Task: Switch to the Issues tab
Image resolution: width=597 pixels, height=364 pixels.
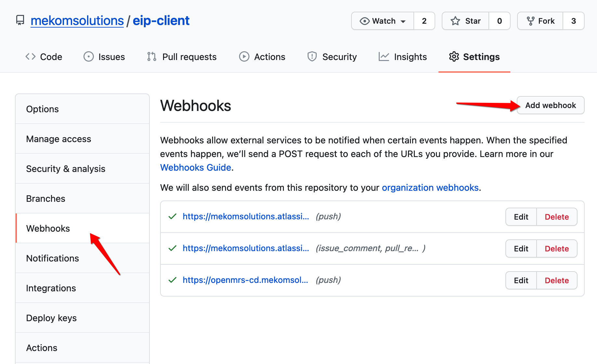Action: click(x=104, y=57)
